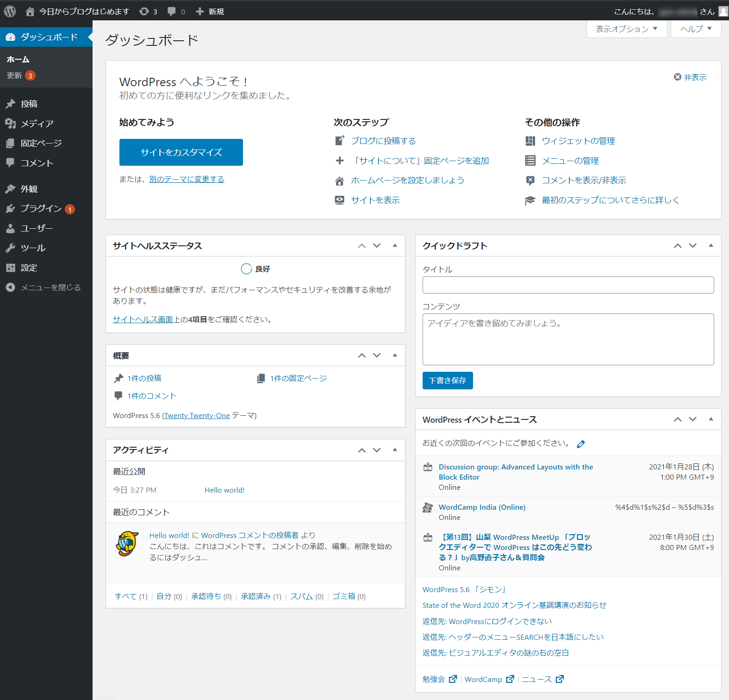The height and width of the screenshot is (700, 729).
Task: Click the 下書き保存 button
Action: click(448, 381)
